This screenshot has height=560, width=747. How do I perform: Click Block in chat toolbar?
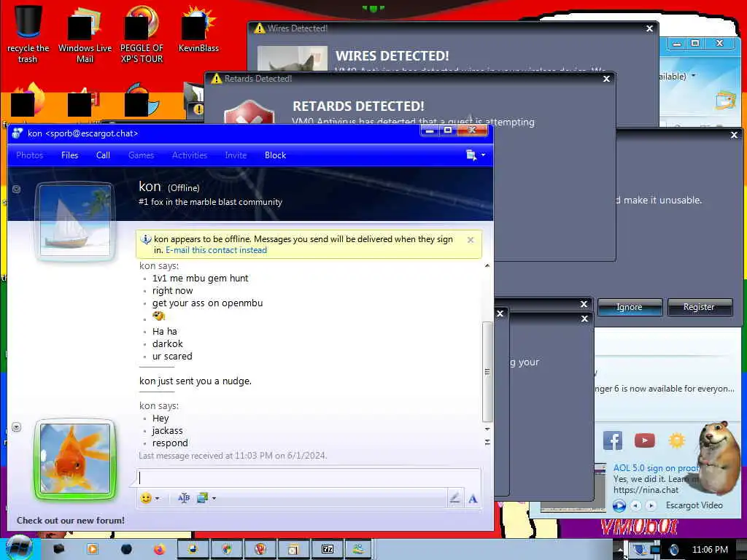[275, 155]
